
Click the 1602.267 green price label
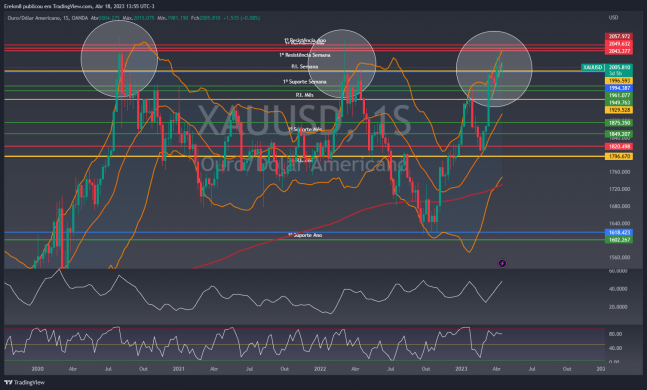click(619, 240)
